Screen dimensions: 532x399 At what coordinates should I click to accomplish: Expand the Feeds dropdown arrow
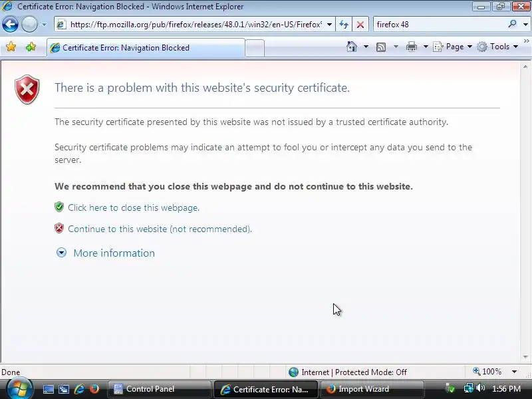point(396,47)
